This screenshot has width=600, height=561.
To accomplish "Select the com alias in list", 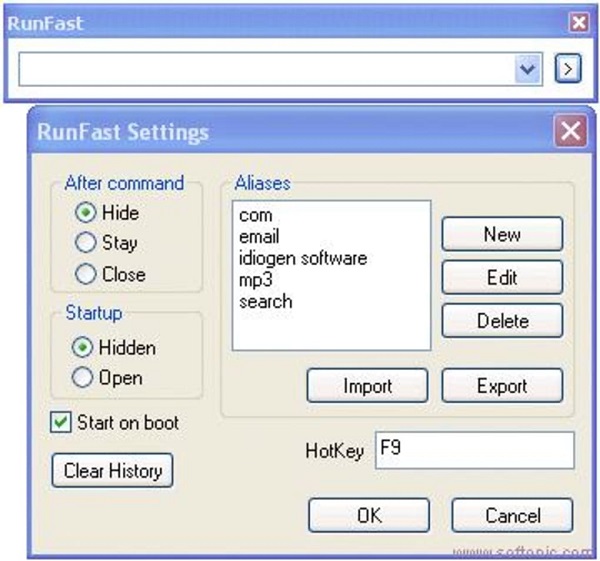I will pos(256,215).
